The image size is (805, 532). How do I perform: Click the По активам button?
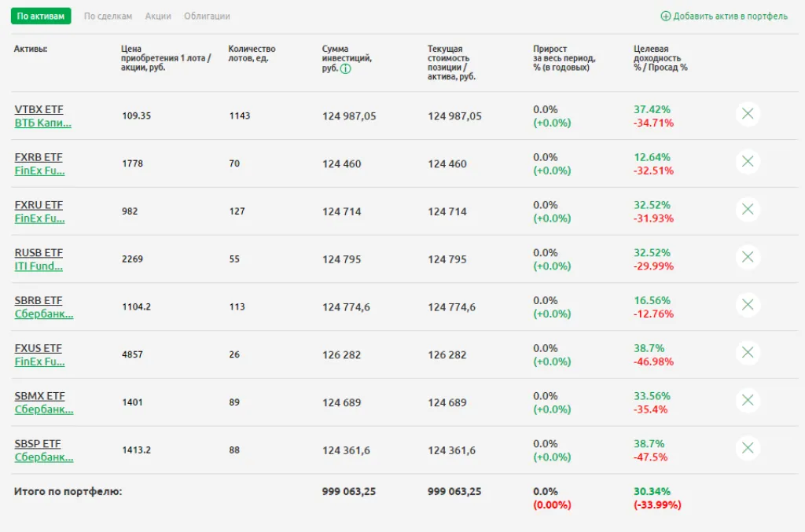pos(41,17)
